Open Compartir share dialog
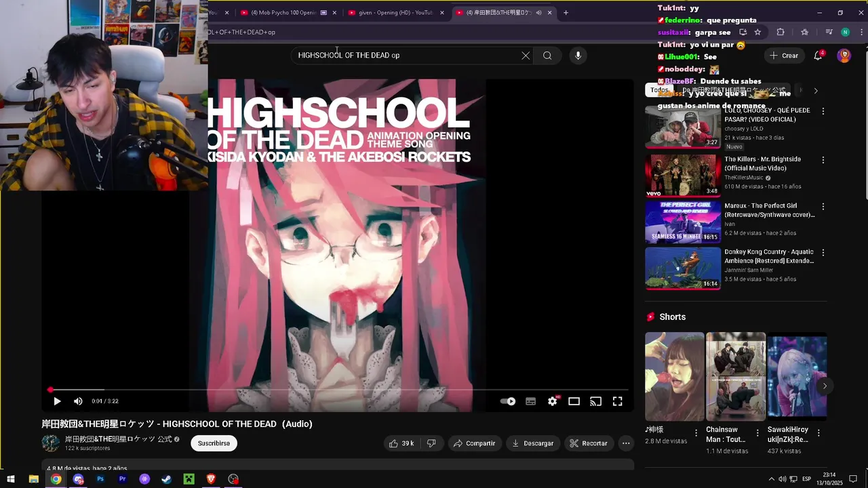 pyautogui.click(x=474, y=443)
